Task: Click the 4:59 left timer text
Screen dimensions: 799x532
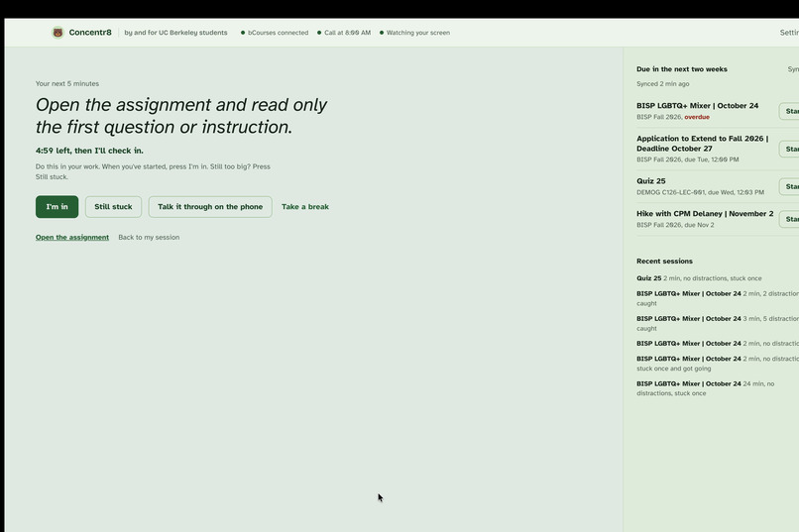Action: coord(89,151)
